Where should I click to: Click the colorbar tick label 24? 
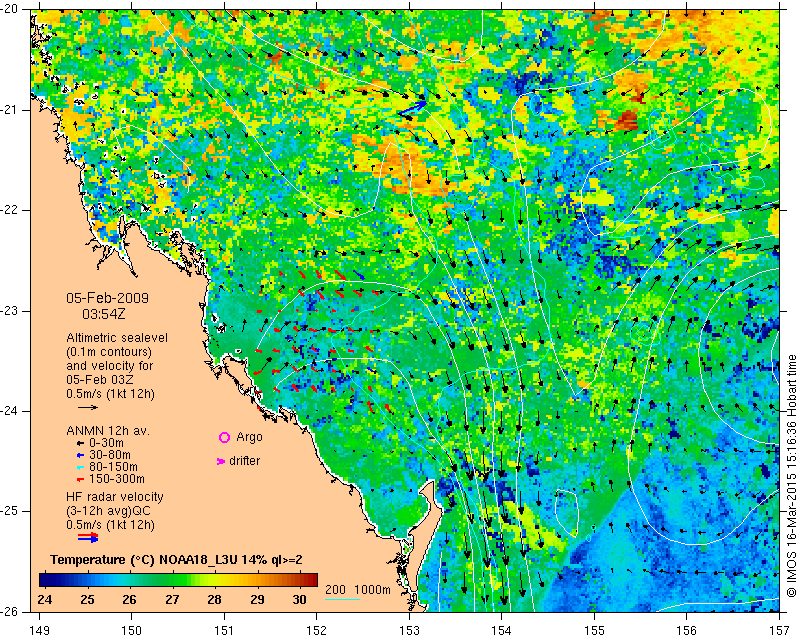click(44, 599)
